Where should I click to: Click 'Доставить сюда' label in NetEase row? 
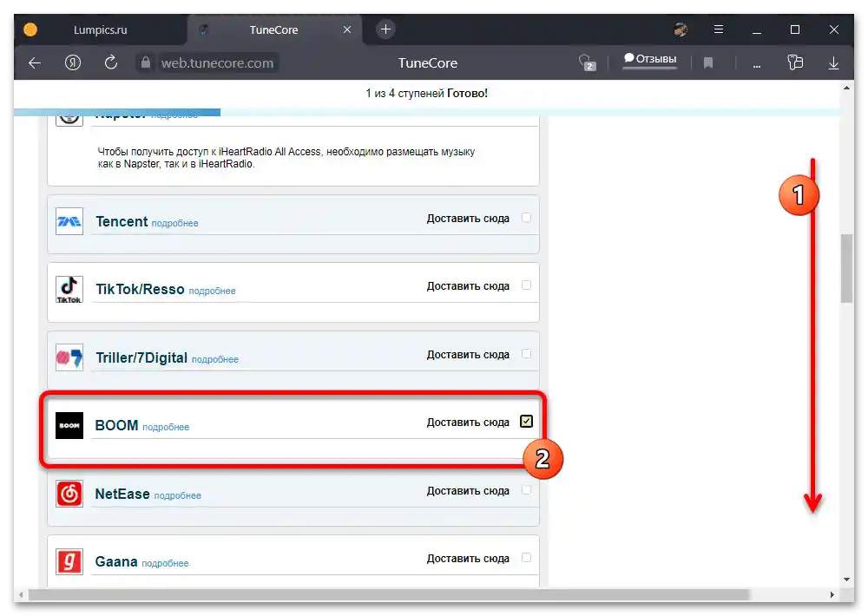coord(468,491)
